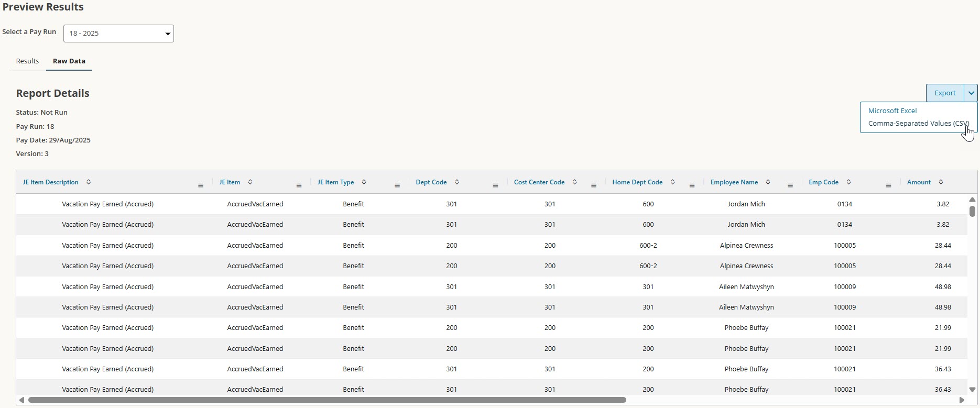The height and width of the screenshot is (408, 980).
Task: Click the vertical scrollbar thumb
Action: (x=972, y=211)
